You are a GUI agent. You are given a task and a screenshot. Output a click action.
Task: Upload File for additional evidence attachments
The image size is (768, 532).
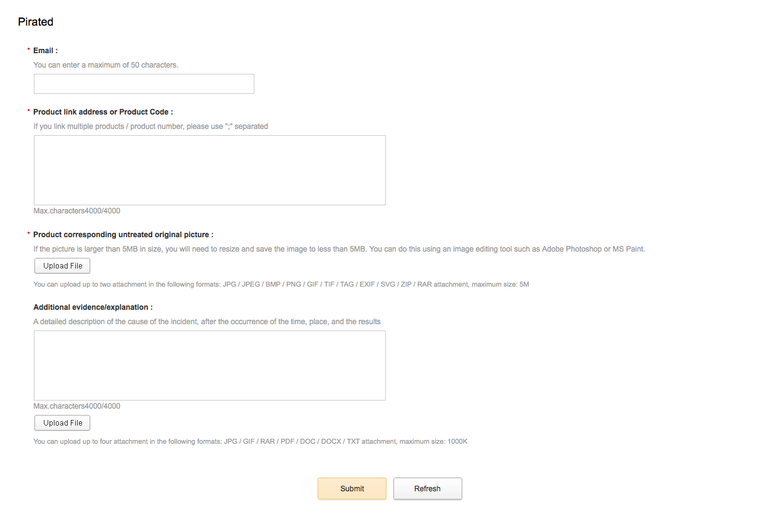pyautogui.click(x=63, y=423)
